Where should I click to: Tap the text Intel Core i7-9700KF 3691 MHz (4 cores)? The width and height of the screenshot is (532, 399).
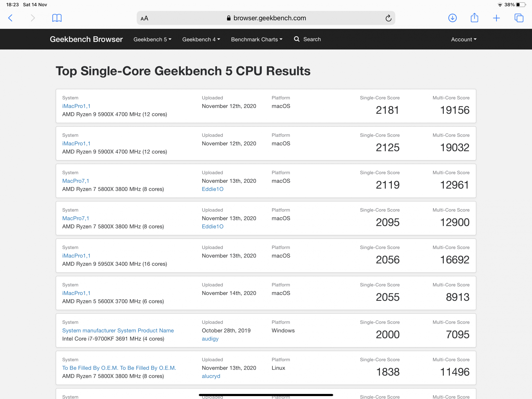tap(113, 339)
